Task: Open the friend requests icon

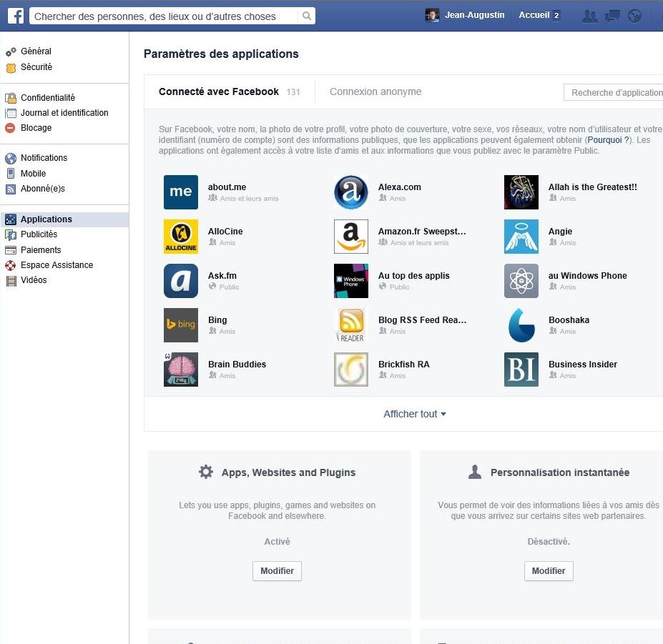Action: click(x=589, y=16)
